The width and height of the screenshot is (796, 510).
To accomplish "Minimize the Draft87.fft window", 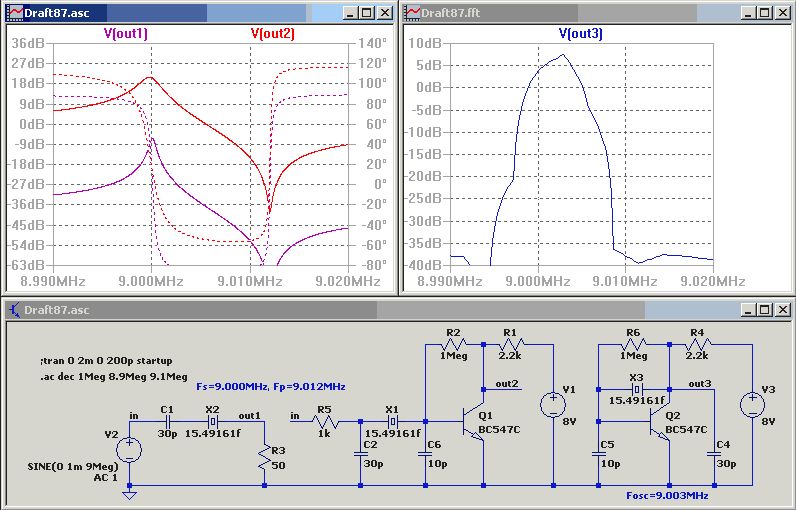I will [748, 13].
